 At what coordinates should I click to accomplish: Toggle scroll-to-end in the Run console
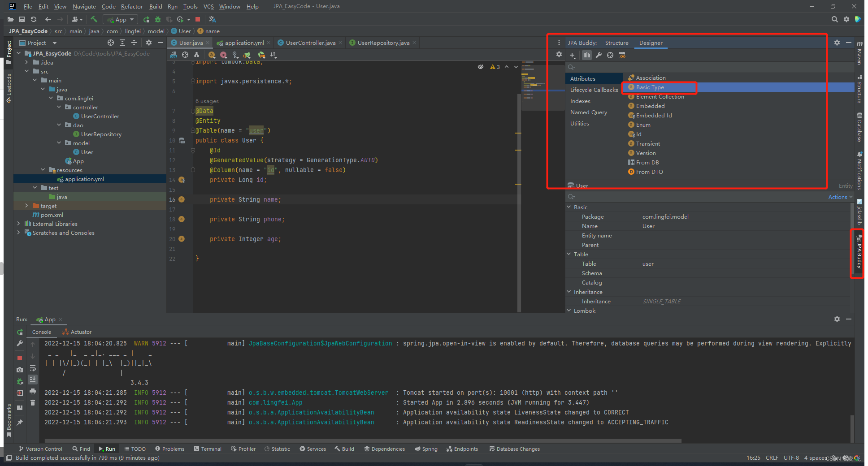pyautogui.click(x=33, y=379)
